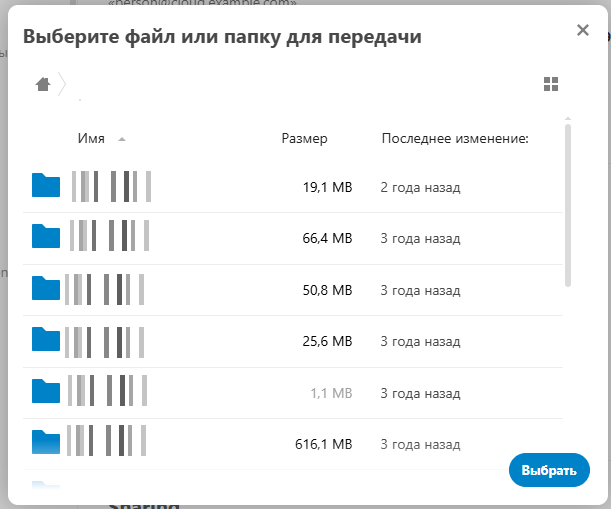Viewport: 611px width, 509px height.
Task: Click the breadcrumb separator chevron
Action: 62,85
